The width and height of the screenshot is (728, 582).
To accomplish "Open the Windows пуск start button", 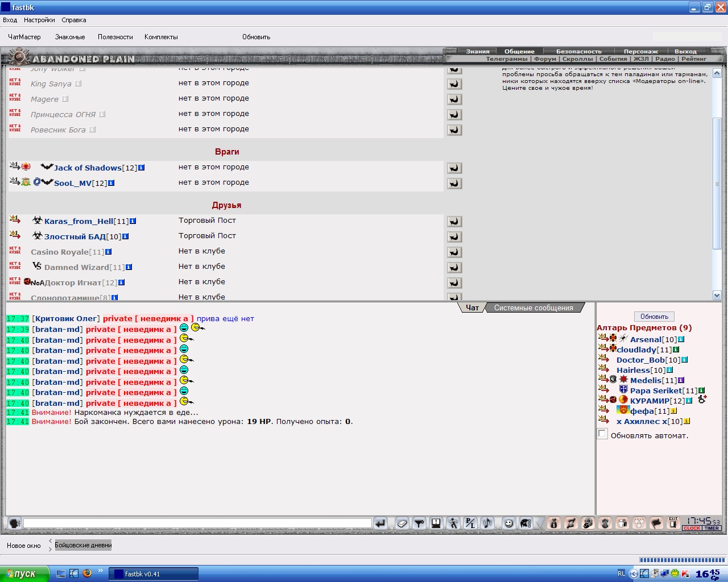I will [x=25, y=573].
